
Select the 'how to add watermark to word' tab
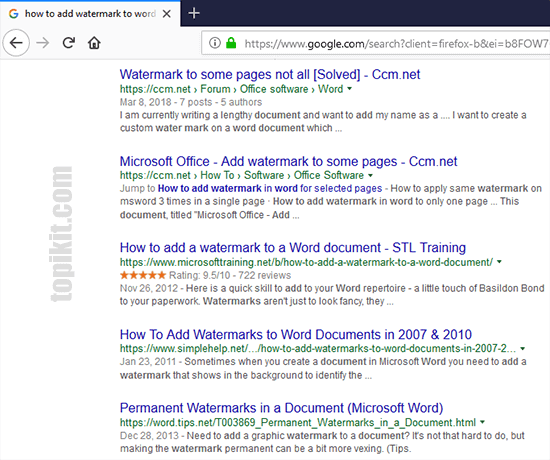pyautogui.click(x=90, y=14)
